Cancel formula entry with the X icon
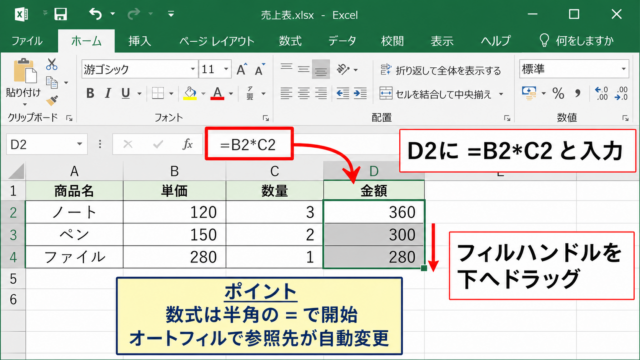The image size is (640, 360). pos(128,144)
